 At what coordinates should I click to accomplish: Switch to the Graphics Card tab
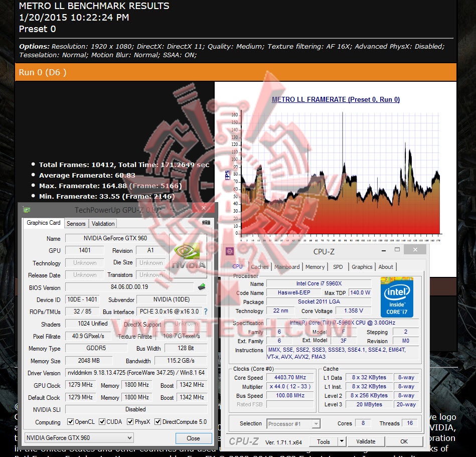coord(44,223)
